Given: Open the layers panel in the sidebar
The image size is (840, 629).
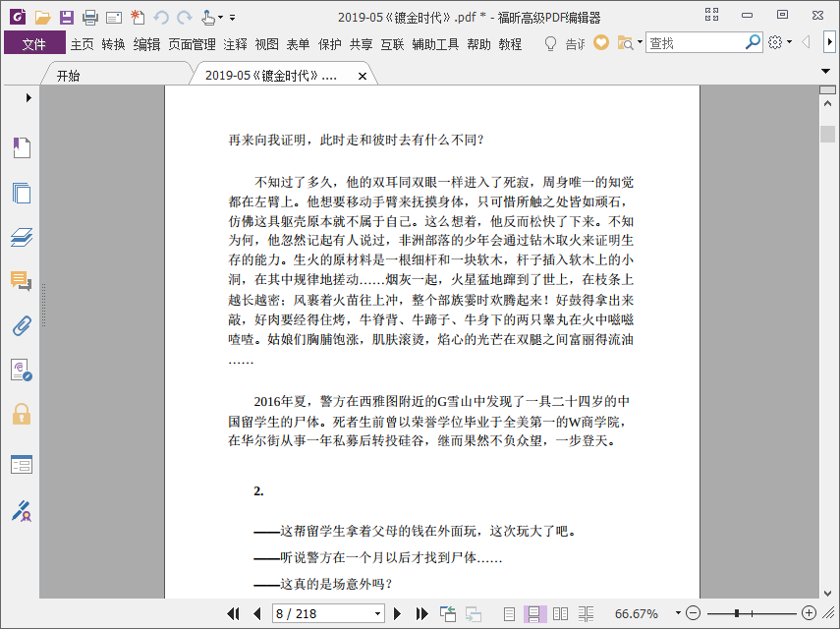Looking at the screenshot, I should (x=22, y=237).
